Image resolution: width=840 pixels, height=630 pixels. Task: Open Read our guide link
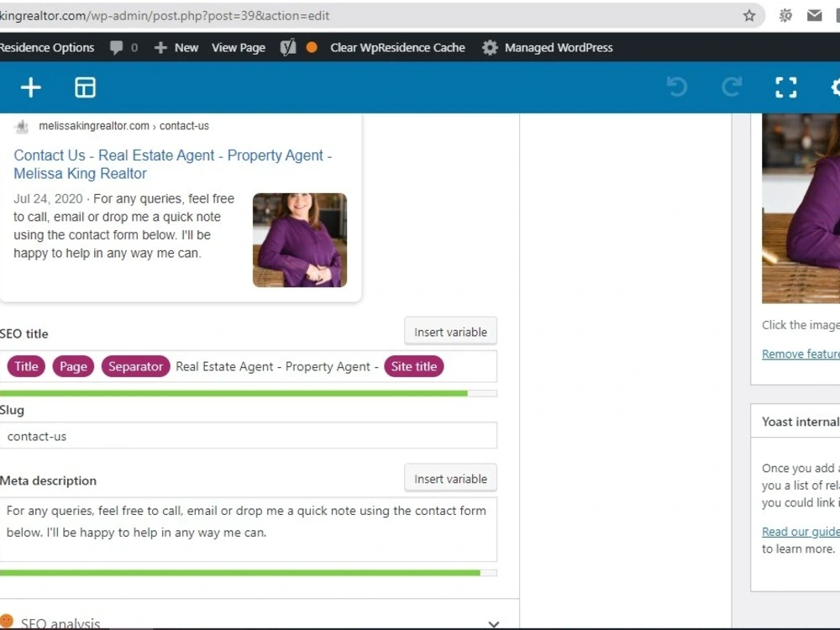tap(801, 531)
